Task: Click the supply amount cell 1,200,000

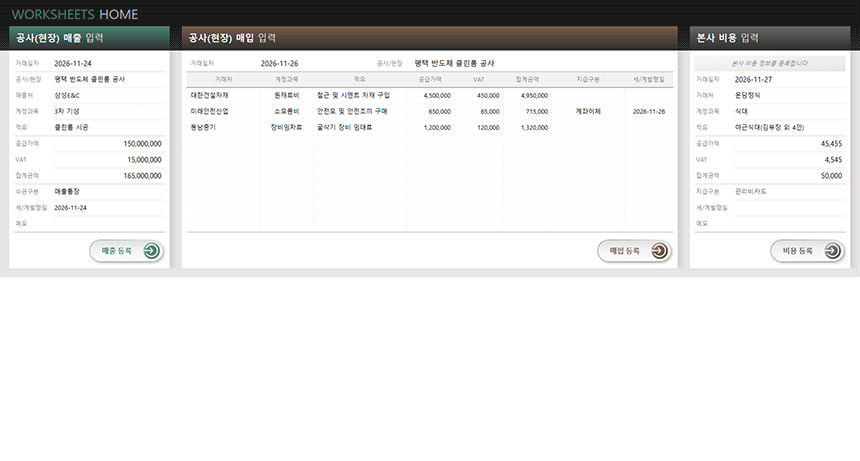Action: tap(430, 127)
